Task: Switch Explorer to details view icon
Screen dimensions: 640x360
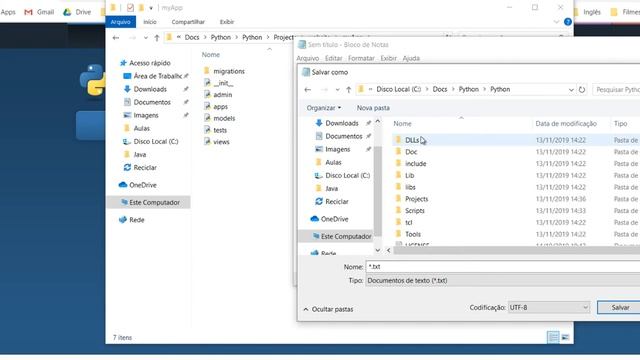Action: point(553,337)
